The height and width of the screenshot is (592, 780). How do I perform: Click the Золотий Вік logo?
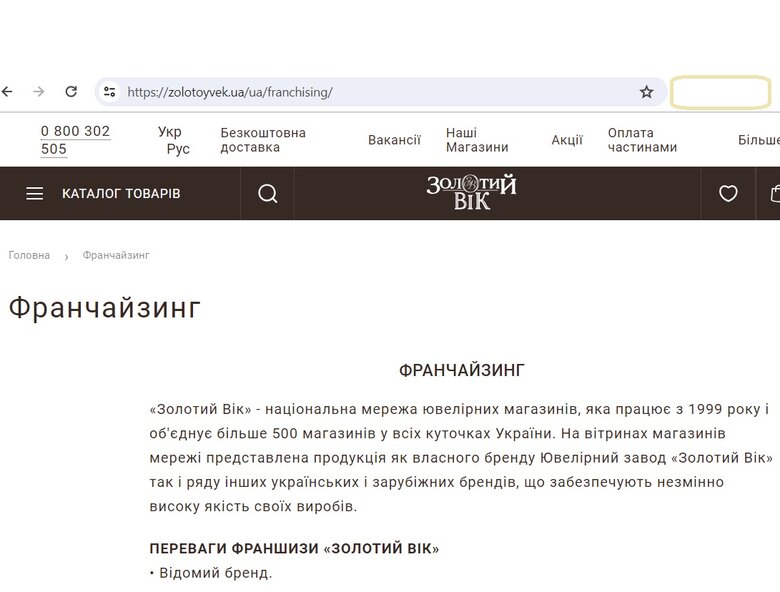[x=471, y=192]
